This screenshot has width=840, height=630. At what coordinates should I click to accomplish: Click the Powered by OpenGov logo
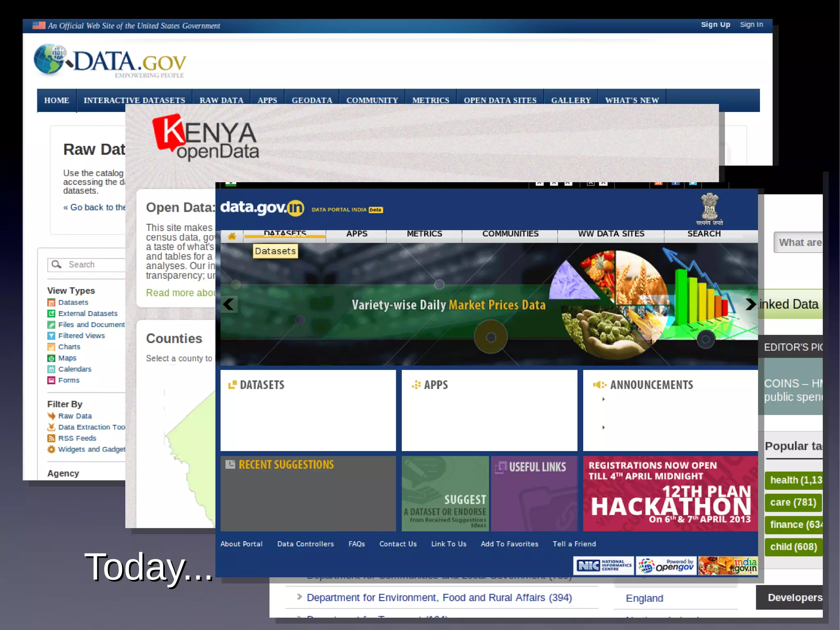pyautogui.click(x=666, y=566)
